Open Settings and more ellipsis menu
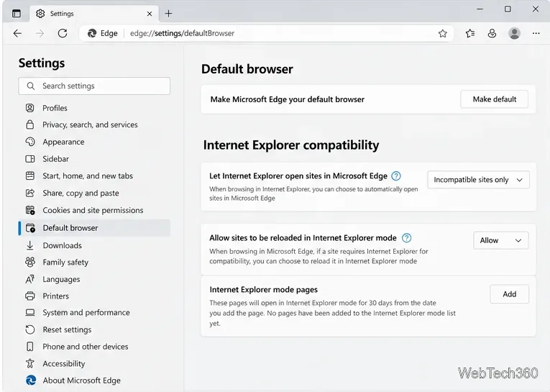 pos(536,33)
